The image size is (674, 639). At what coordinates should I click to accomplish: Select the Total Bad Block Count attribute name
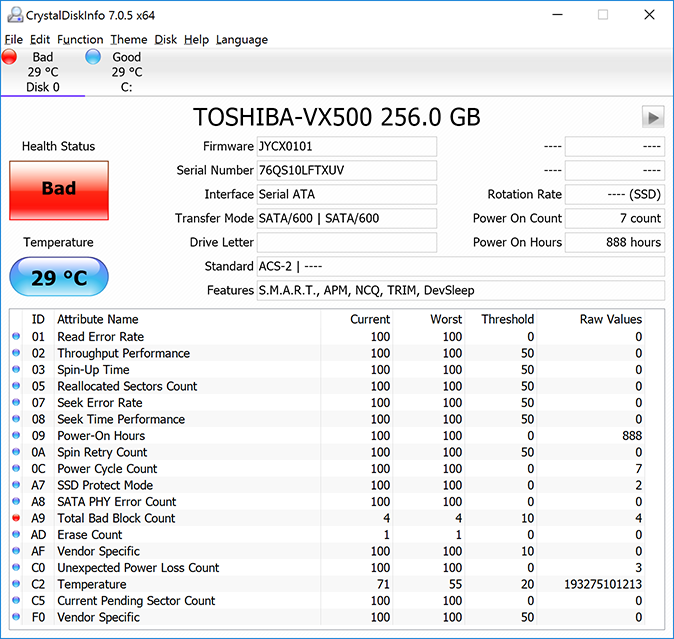click(x=116, y=518)
